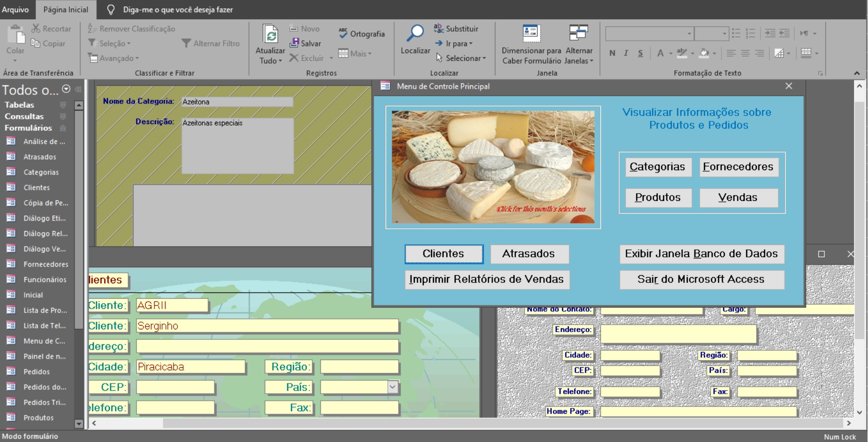The image size is (868, 442).
Task: Open the Clientes form in navigation pane
Action: (36, 187)
